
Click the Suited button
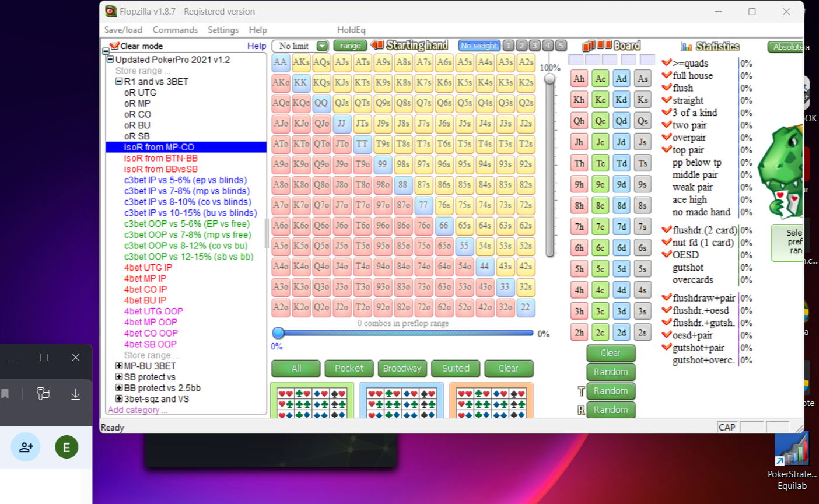point(456,368)
